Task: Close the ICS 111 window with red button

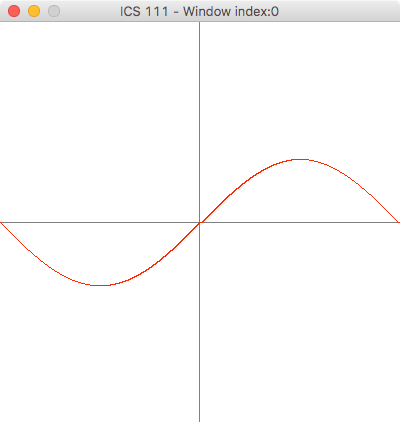Action: [x=14, y=11]
